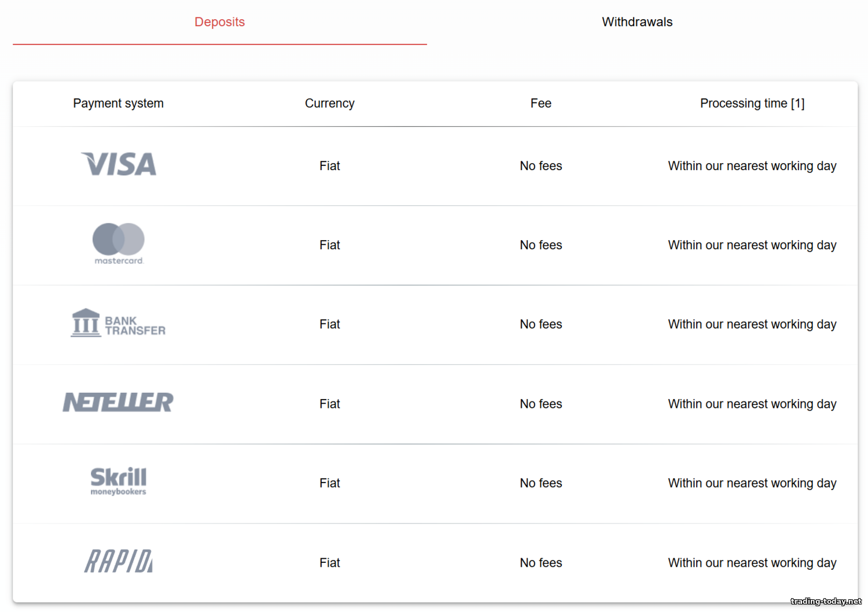Click Fiat in the Neteller row

coord(329,404)
